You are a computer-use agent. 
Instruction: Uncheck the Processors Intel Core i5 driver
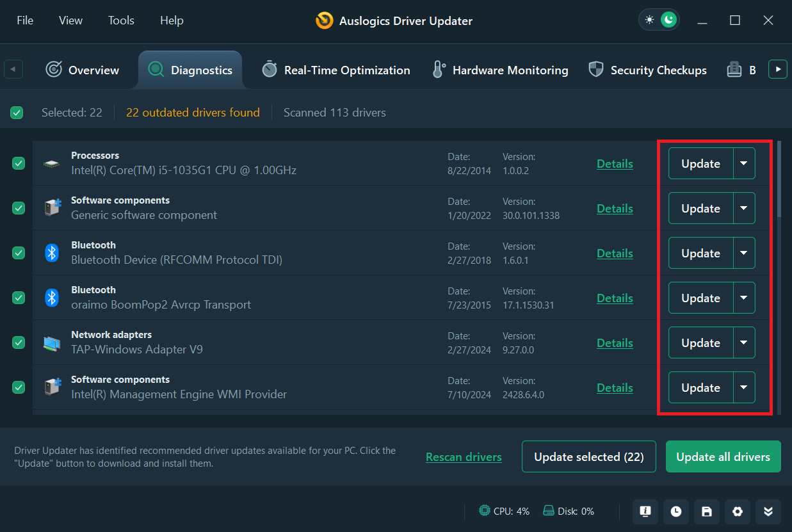(19, 163)
